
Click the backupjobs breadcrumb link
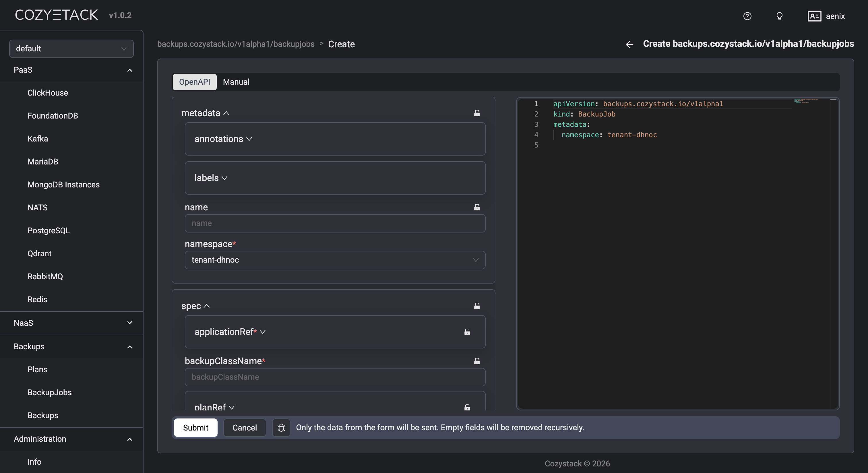coord(236,44)
